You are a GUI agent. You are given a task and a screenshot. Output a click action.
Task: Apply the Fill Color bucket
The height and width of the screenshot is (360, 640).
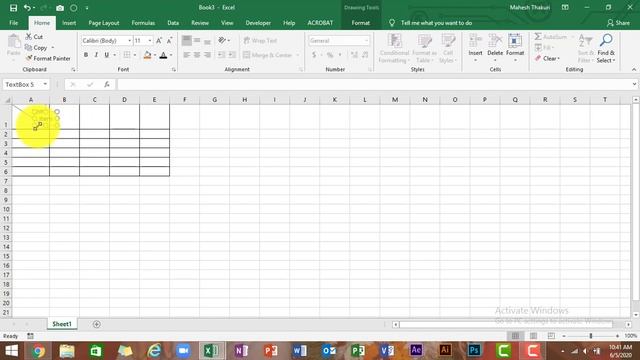tap(147, 55)
